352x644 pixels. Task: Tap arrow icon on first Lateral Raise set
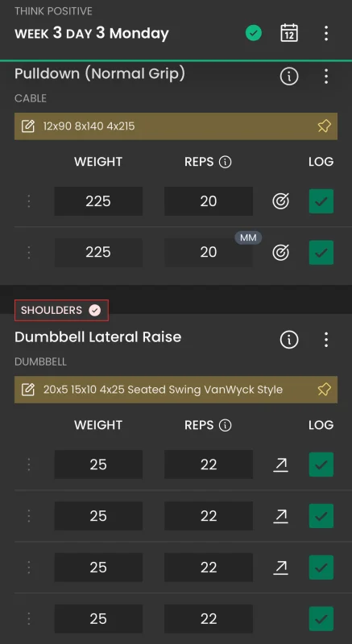(x=280, y=465)
